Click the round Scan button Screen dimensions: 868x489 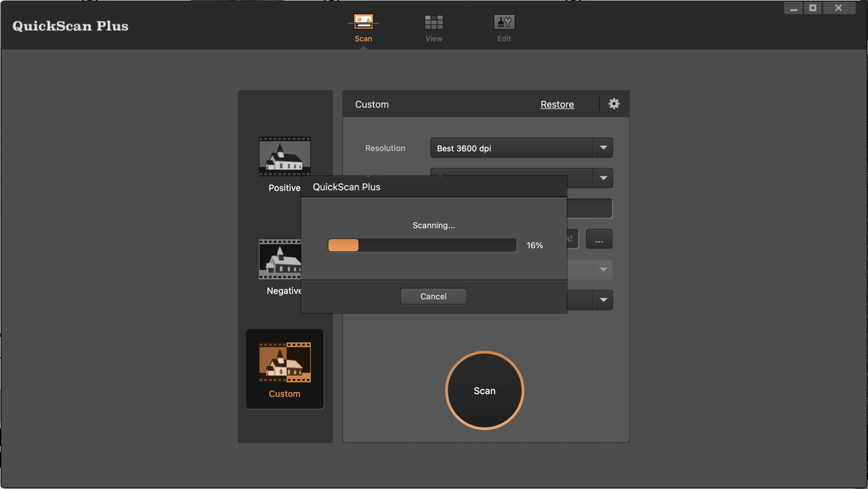click(x=485, y=391)
